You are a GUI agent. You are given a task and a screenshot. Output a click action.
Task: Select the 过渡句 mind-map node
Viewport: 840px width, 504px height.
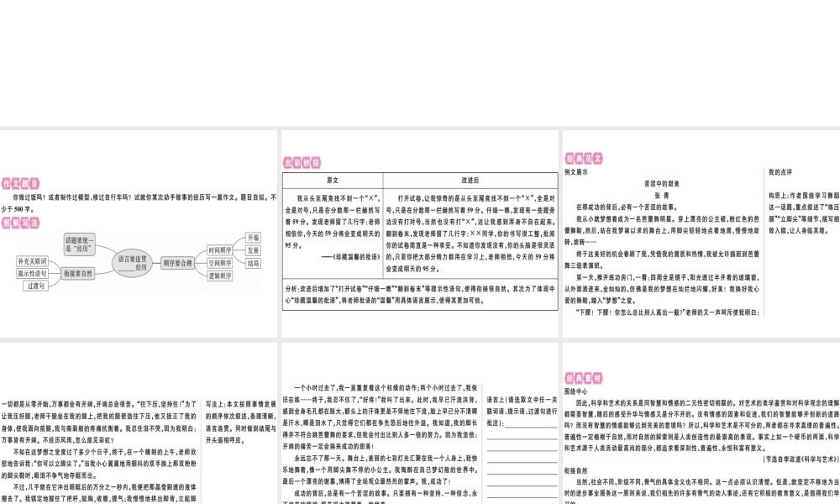[x=35, y=286]
